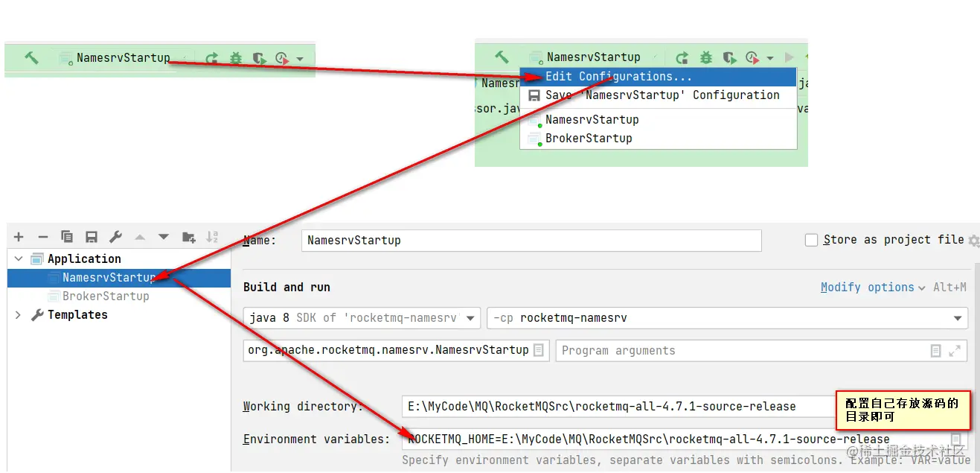Click the Debug bug icon above the Edit Configurations menu
This screenshot has height=473, width=980.
705,57
